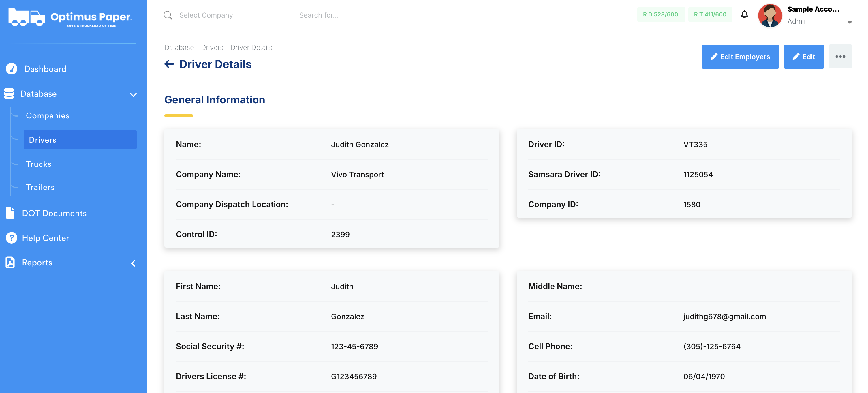
Task: Expand the Reports menu chevron
Action: [133, 263]
